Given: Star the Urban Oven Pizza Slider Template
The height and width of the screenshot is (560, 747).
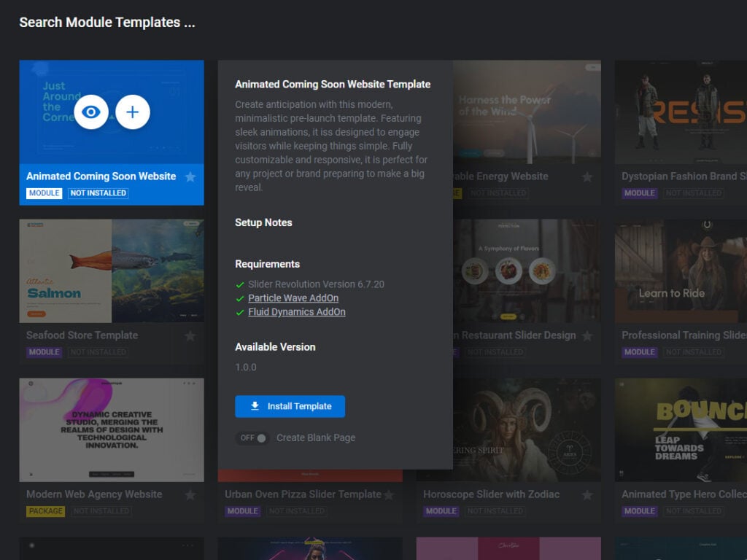Looking at the screenshot, I should 390,495.
